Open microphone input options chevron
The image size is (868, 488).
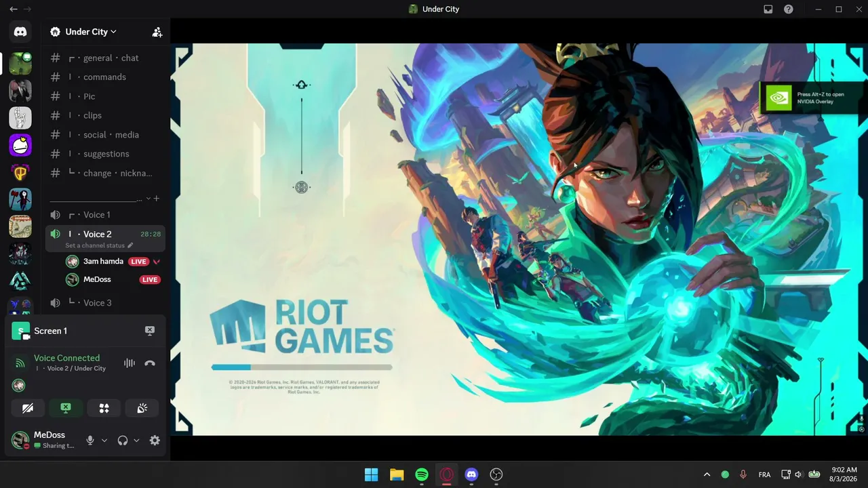(104, 441)
